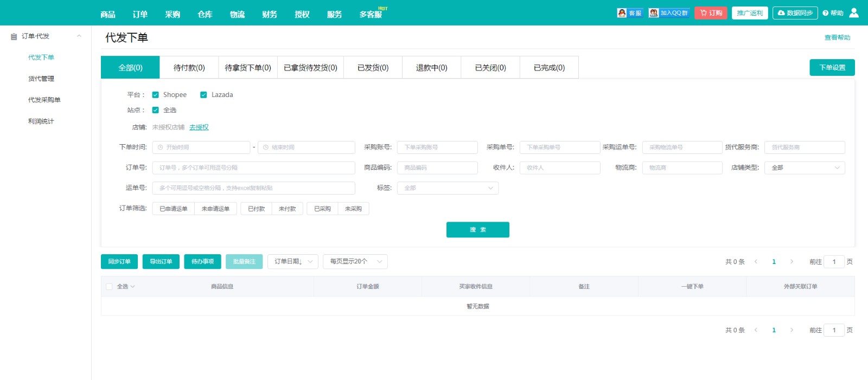Go to next page, pagination above the table

[792, 262]
